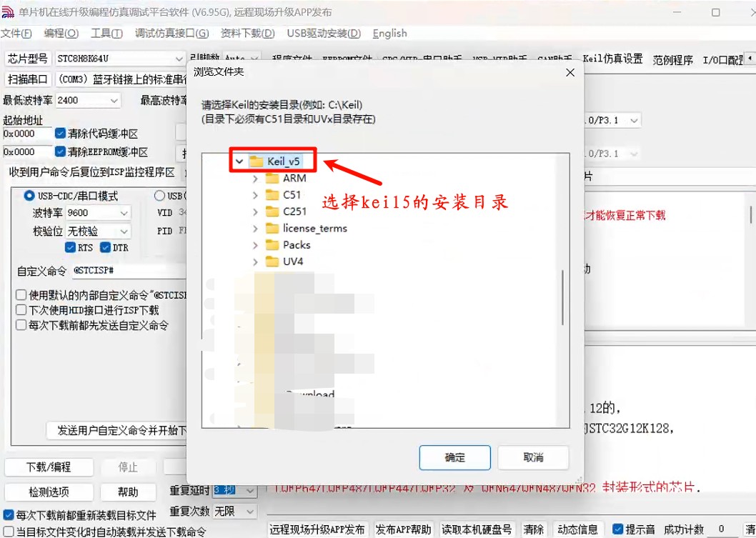Click the C251 folder icon

[272, 211]
